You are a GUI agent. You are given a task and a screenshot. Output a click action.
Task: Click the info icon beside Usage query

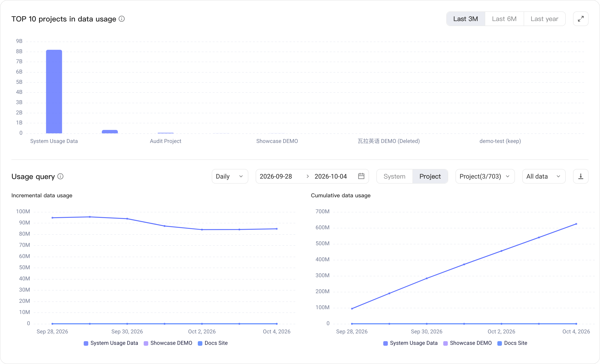pos(60,176)
